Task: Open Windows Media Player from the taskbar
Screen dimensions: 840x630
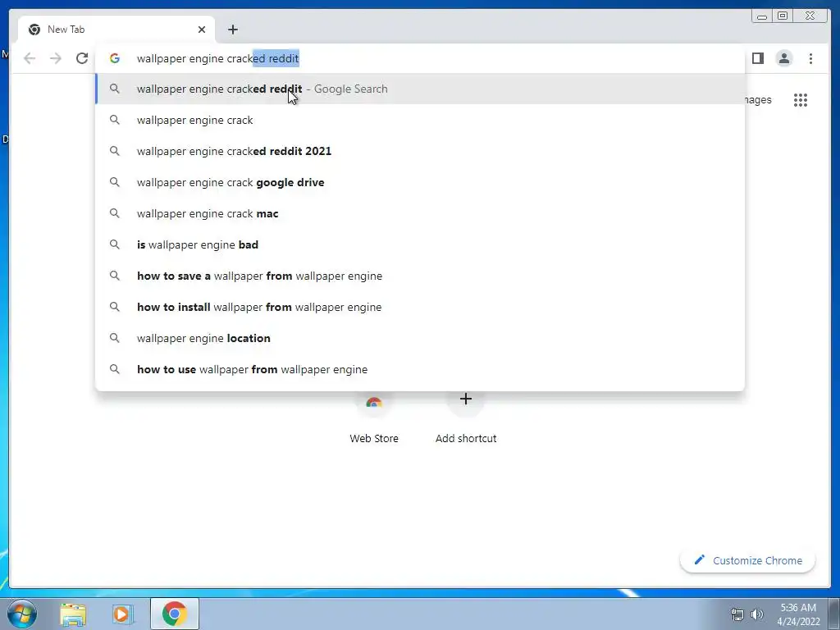Action: pos(123,614)
